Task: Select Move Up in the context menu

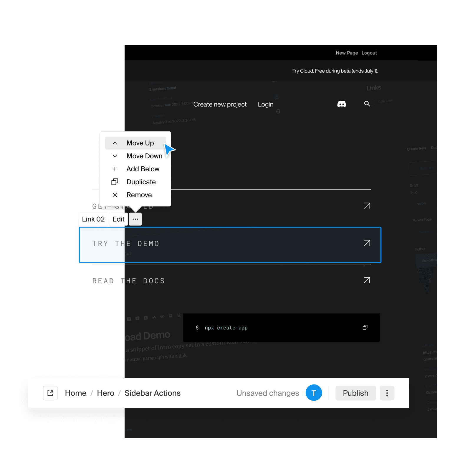Action: (x=135, y=143)
